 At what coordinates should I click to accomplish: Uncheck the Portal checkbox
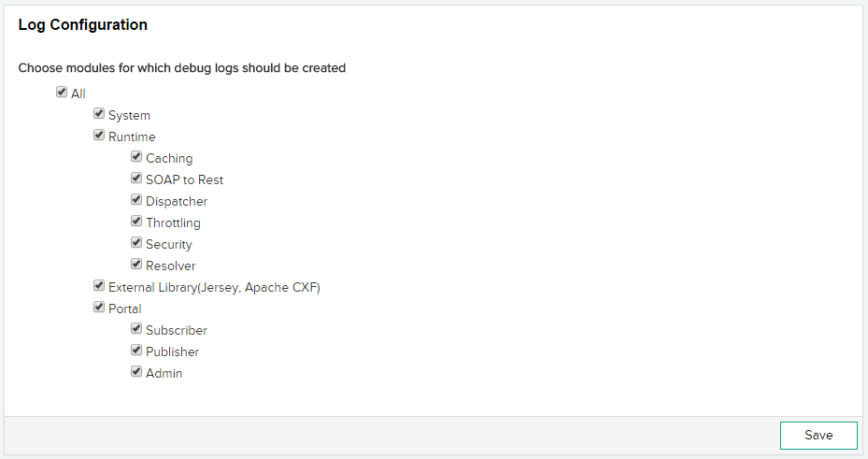(x=99, y=308)
